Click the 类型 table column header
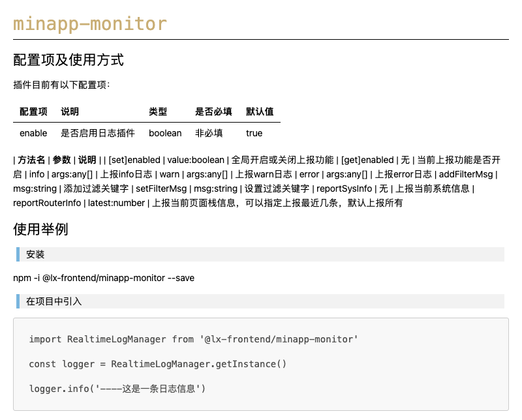 pyautogui.click(x=158, y=112)
